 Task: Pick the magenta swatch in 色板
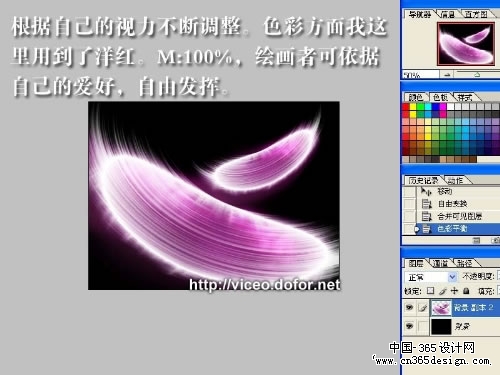tap(443, 107)
